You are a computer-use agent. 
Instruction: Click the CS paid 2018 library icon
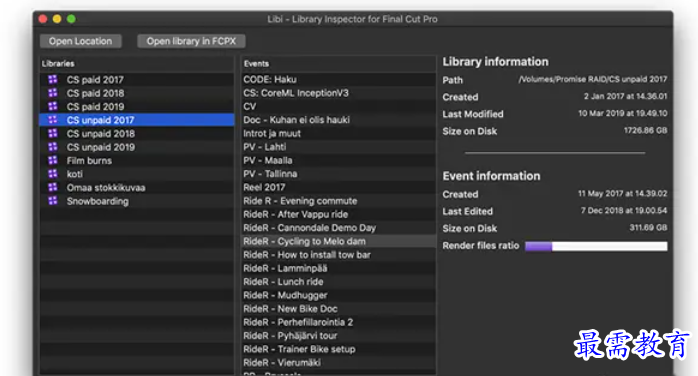[53, 93]
